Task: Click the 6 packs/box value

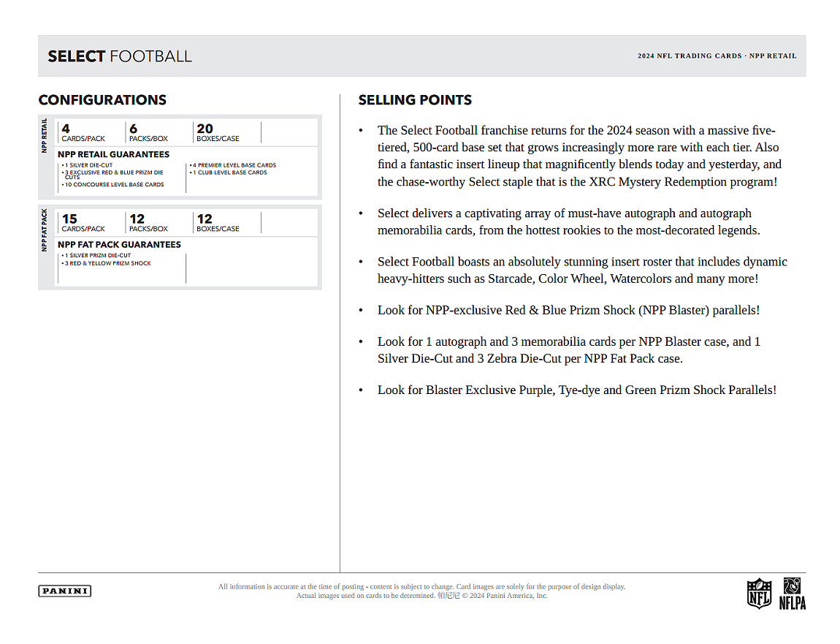Action: point(148,132)
